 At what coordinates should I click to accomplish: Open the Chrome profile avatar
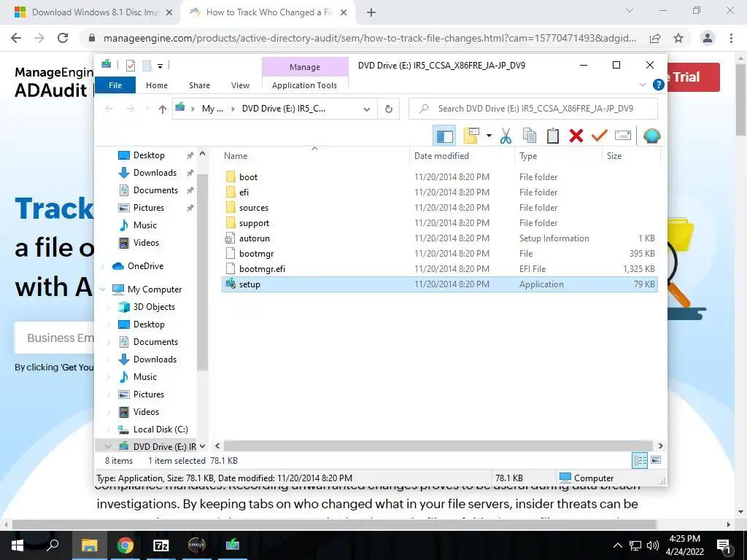708,38
